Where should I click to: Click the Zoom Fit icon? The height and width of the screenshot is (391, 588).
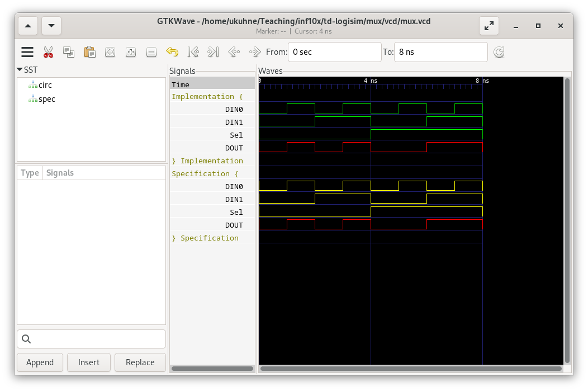[x=110, y=52]
